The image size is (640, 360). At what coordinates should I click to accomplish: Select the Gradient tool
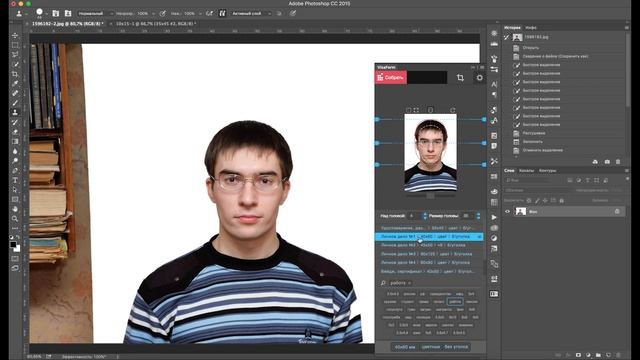pos(15,142)
